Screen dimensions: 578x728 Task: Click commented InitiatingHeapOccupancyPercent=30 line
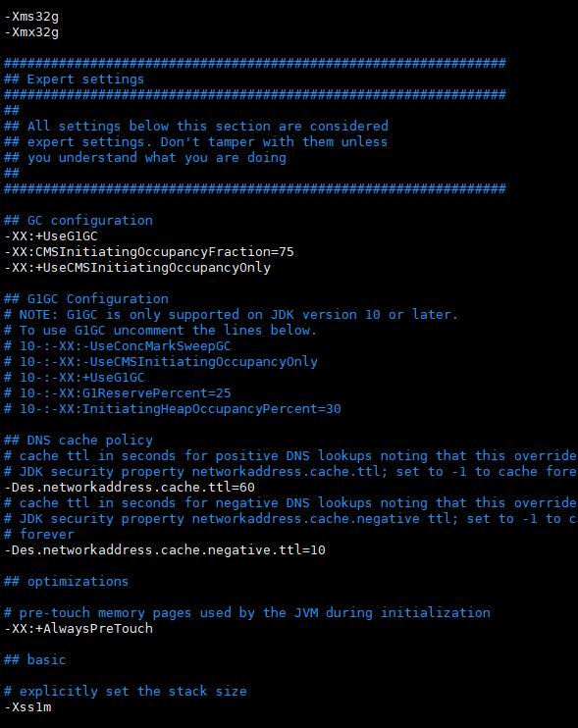[173, 409]
